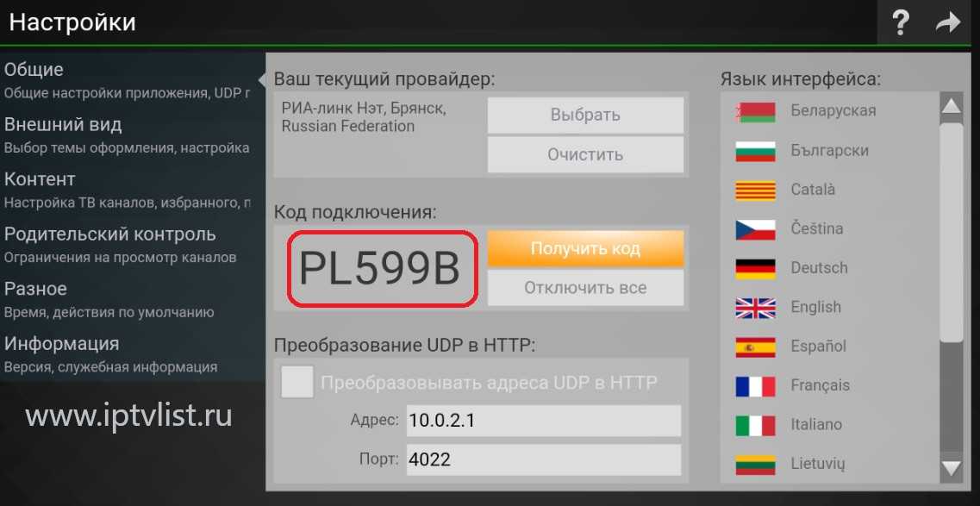Click language list scroll down arrow
This screenshot has height=506, width=980.
[952, 469]
